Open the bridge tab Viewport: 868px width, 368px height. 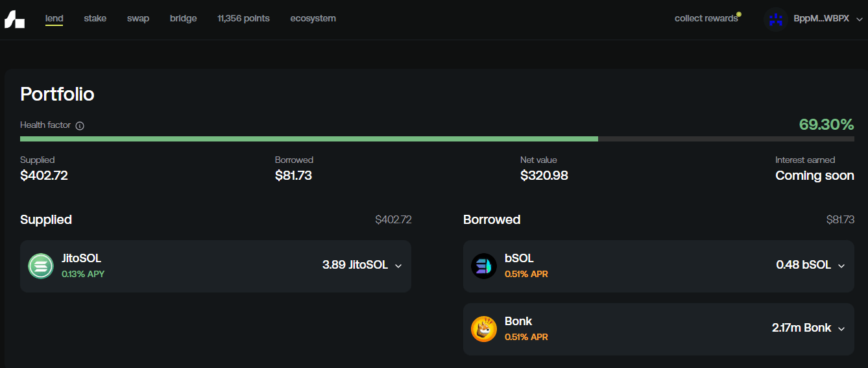click(x=184, y=18)
